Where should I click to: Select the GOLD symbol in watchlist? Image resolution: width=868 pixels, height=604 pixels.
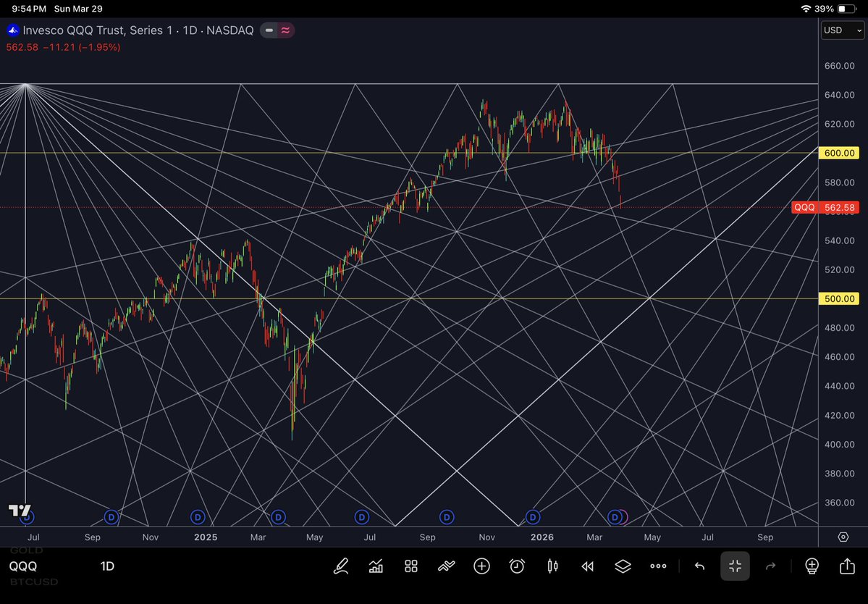pos(25,550)
